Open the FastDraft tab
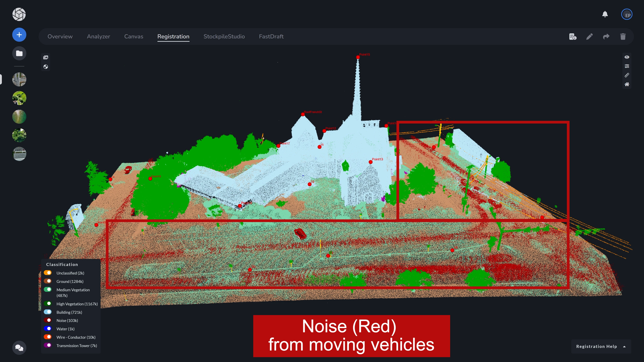 271,37
